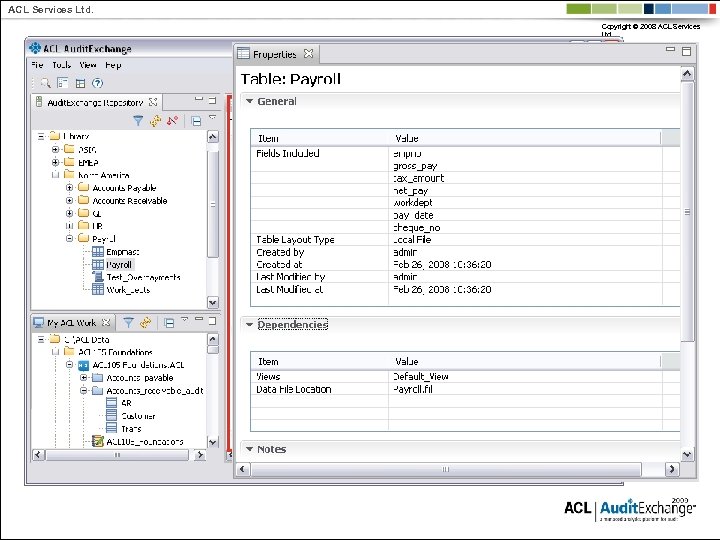
Task: Click the My ACL Work horizontal scroll left arrow
Action: tap(38, 455)
